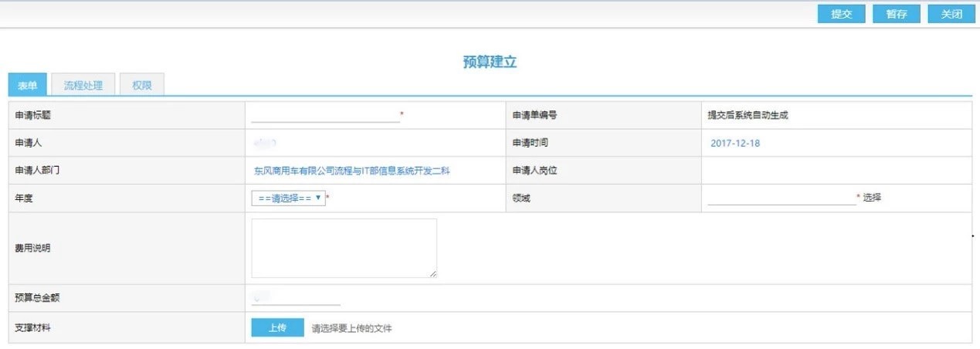Open the 流程处理 tab

coord(83,86)
